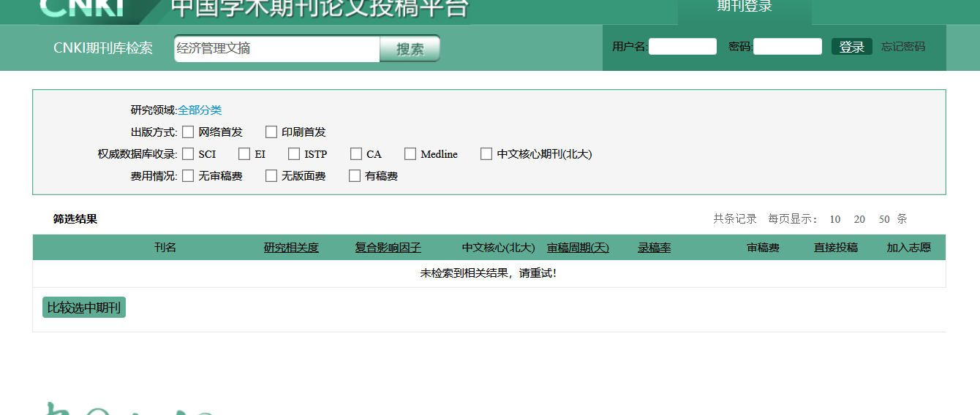Tick the CA checkbox
980x415 pixels.
click(x=356, y=154)
